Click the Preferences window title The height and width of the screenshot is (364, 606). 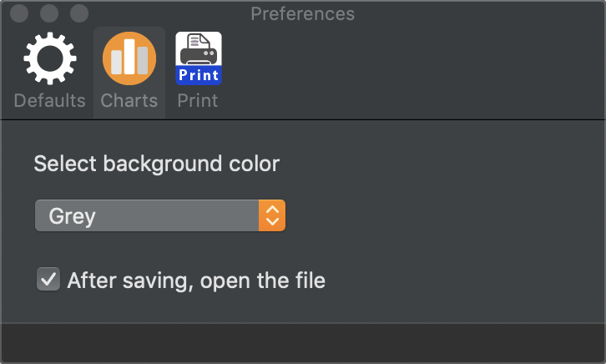[303, 14]
